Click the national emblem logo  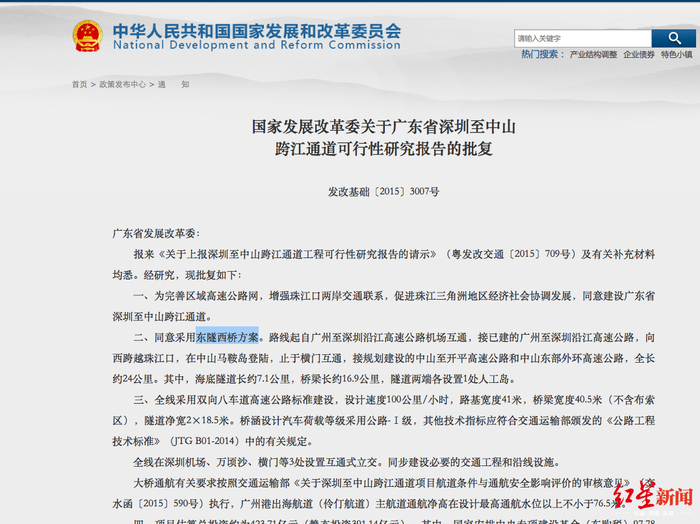(88, 36)
